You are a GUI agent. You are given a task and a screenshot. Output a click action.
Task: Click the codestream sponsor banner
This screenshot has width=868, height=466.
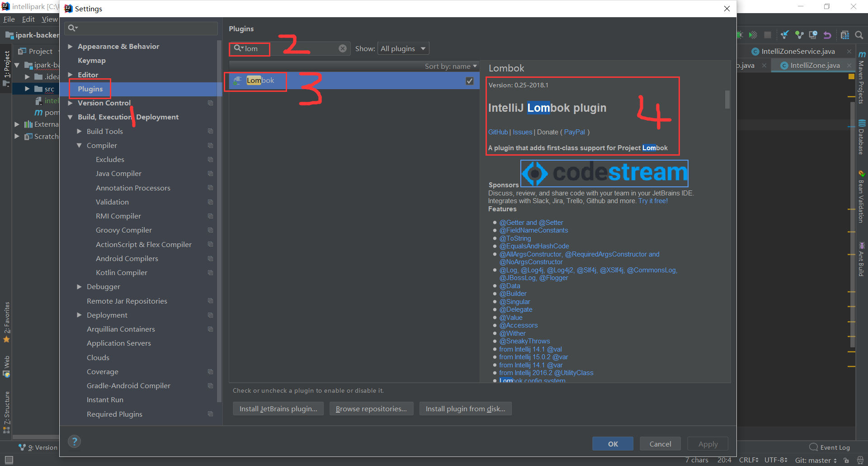(x=604, y=173)
